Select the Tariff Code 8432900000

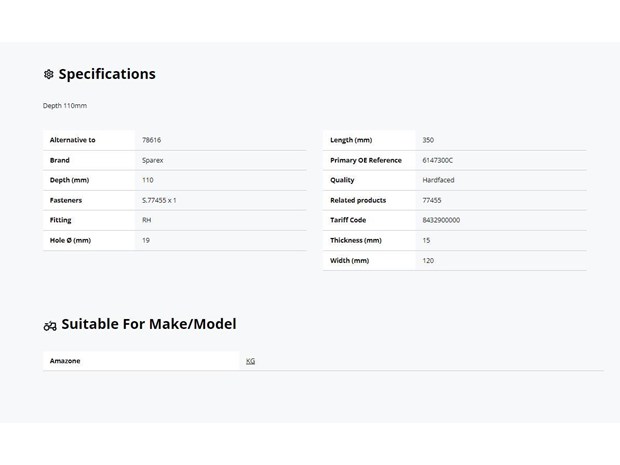(441, 220)
